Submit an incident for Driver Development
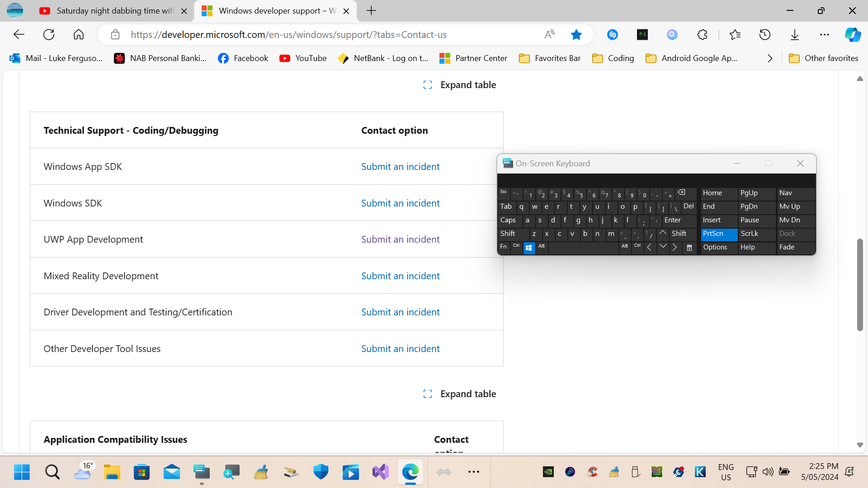The height and width of the screenshot is (488, 868). pyautogui.click(x=400, y=312)
